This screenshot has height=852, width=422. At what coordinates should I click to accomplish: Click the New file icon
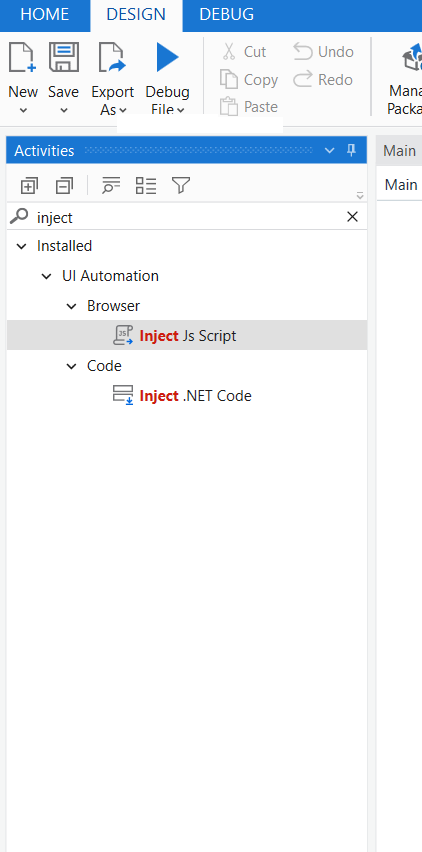[x=22, y=58]
